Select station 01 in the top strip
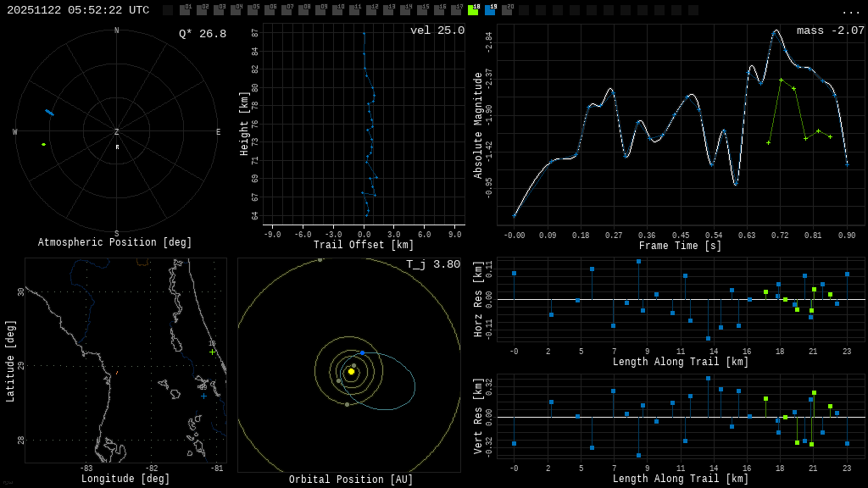The width and height of the screenshot is (868, 488). [185, 10]
